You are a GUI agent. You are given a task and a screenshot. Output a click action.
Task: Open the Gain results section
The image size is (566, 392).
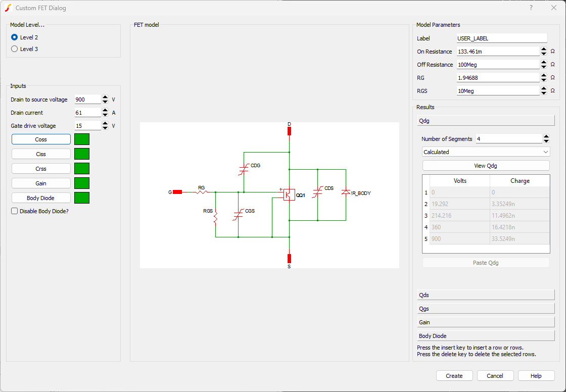pyautogui.click(x=486, y=322)
